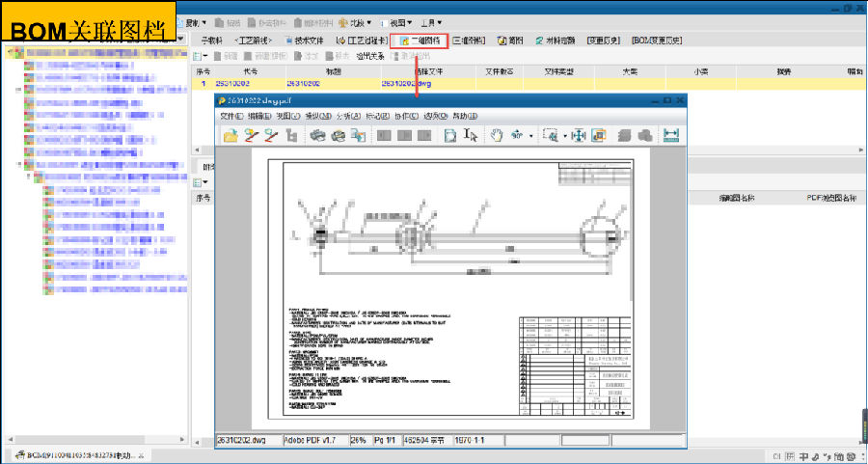This screenshot has width=868, height=464.
Task: Click the print icon in PDF viewer toolbar
Action: pos(317,136)
